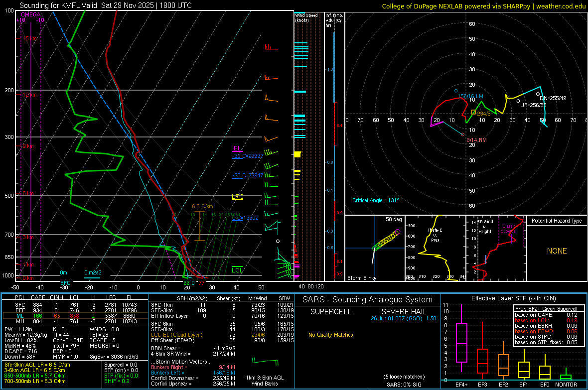Click the 'SARS: 0% SIG' text
588x390 pixels.
tap(404, 385)
